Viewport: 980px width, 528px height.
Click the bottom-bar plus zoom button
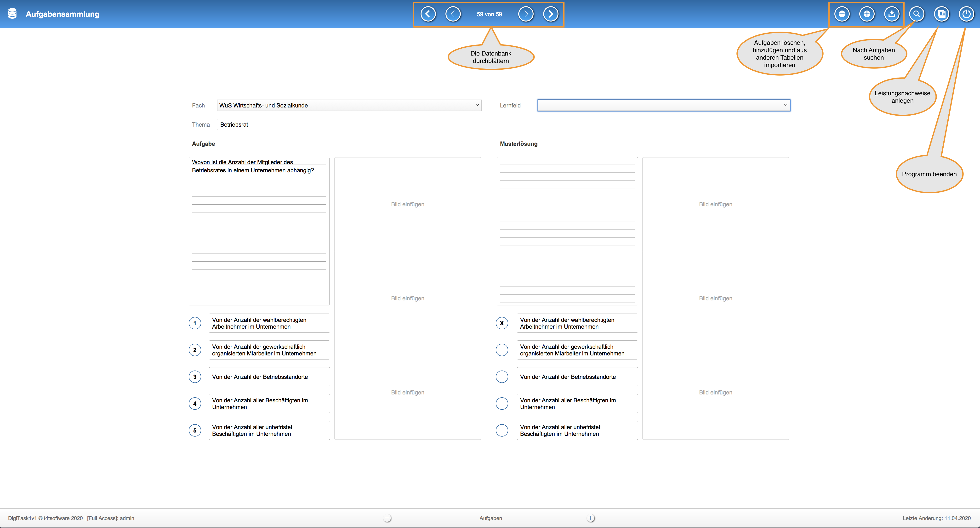[590, 518]
